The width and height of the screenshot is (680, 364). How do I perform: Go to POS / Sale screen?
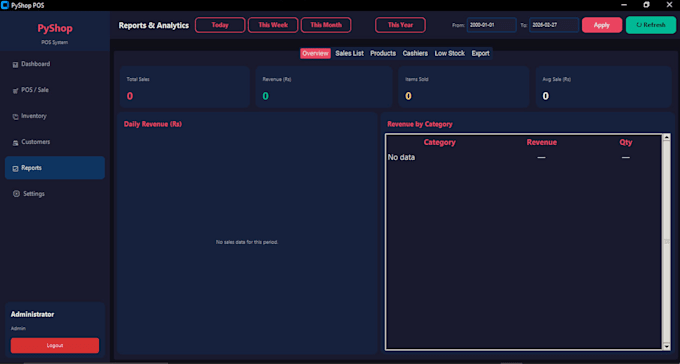tap(55, 90)
